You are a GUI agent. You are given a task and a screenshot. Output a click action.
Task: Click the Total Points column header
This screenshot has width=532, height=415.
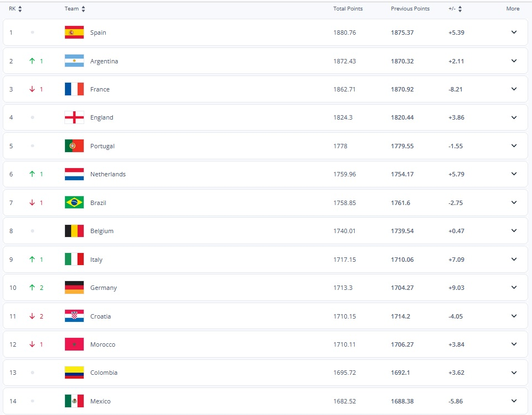click(348, 9)
